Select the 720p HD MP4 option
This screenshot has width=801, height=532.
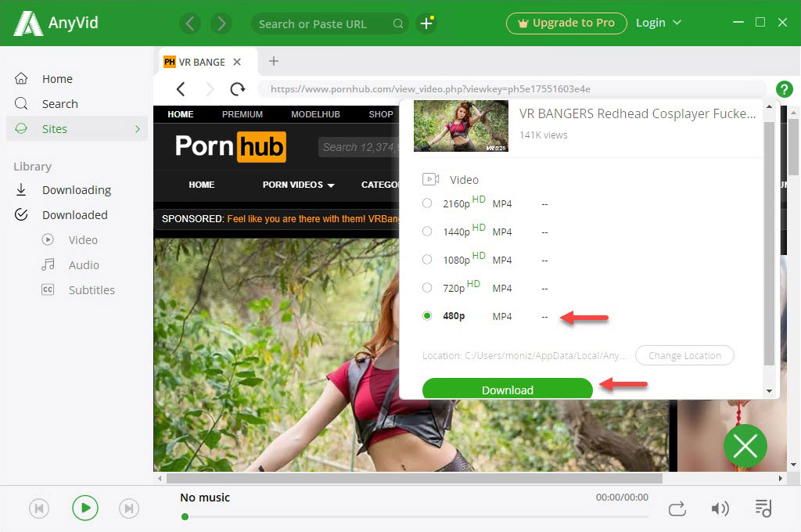[427, 288]
